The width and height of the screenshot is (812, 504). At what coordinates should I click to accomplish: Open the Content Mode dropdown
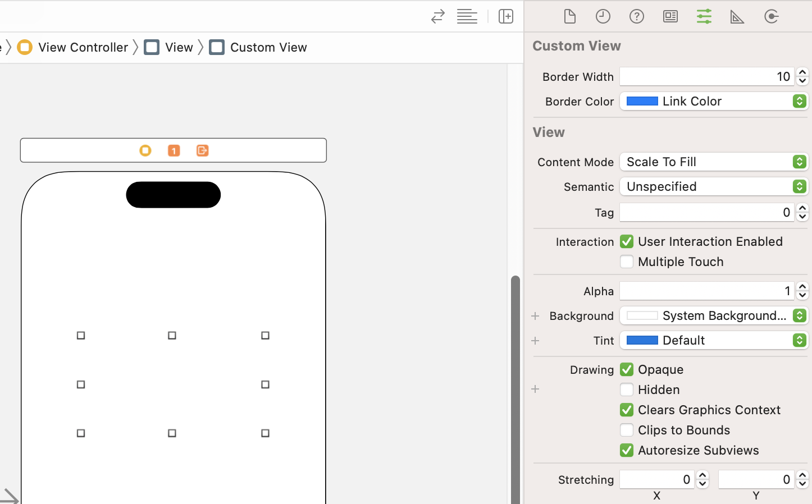click(714, 162)
